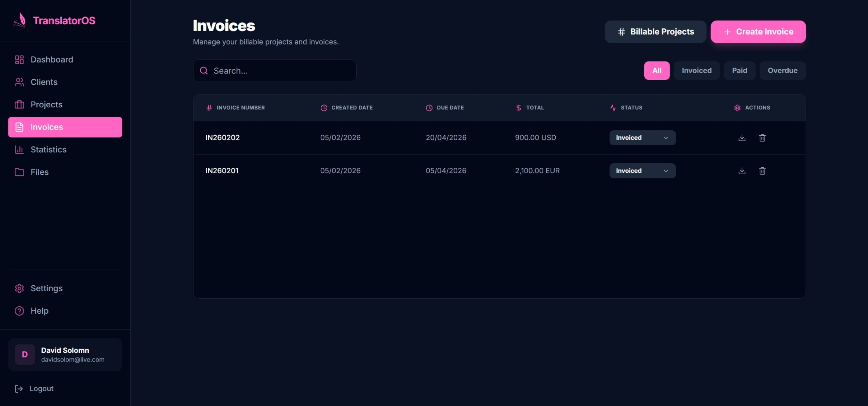Open Billable Projects
The height and width of the screenshot is (406, 868).
(655, 32)
